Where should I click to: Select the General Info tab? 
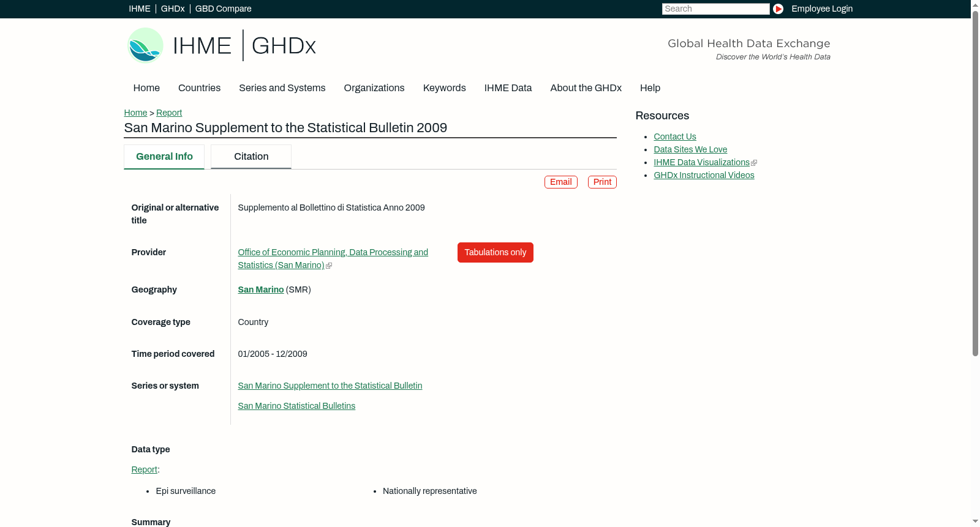point(164,157)
